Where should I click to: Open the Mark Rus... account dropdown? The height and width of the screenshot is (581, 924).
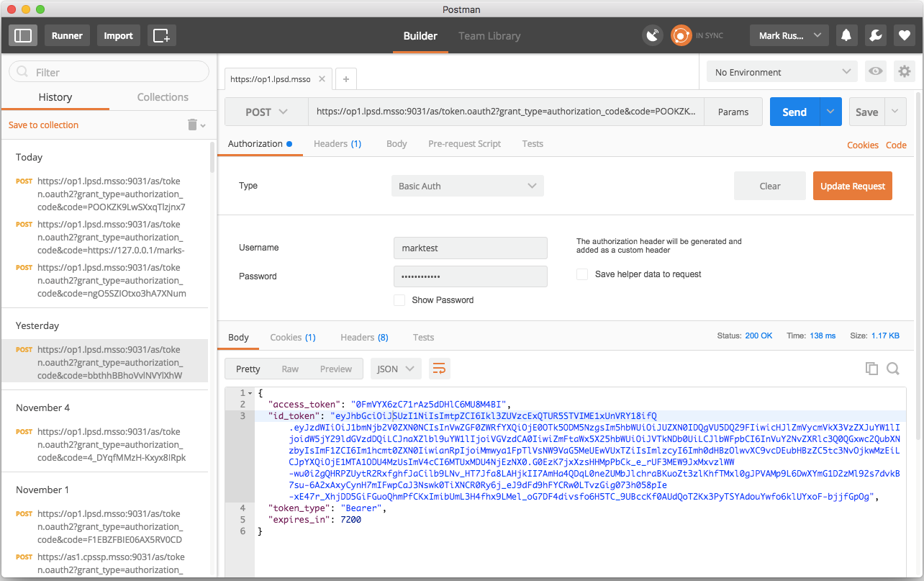[x=789, y=35]
